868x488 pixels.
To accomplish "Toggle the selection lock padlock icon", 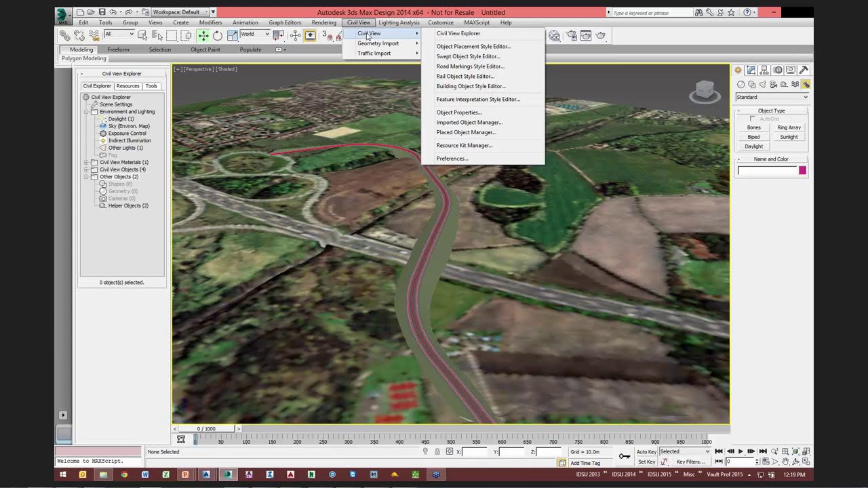I will 437,451.
